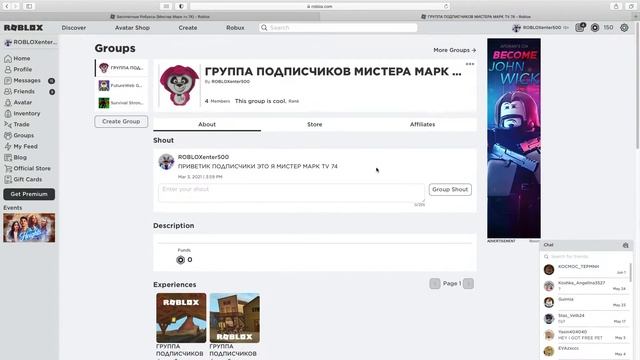Viewport: 640px width, 360px height.
Task: Open Groups in the sidebar
Action: (x=24, y=136)
